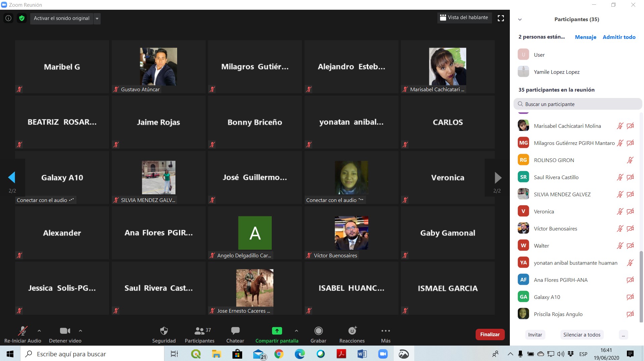Click the meeting info icon
The image size is (644, 361).
8,18
